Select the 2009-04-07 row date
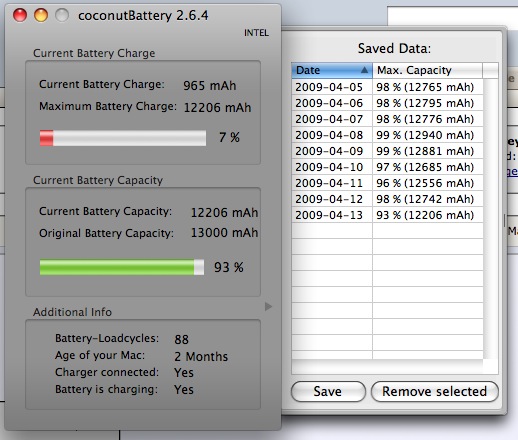Screen dimensions: 518x440 click(329, 119)
